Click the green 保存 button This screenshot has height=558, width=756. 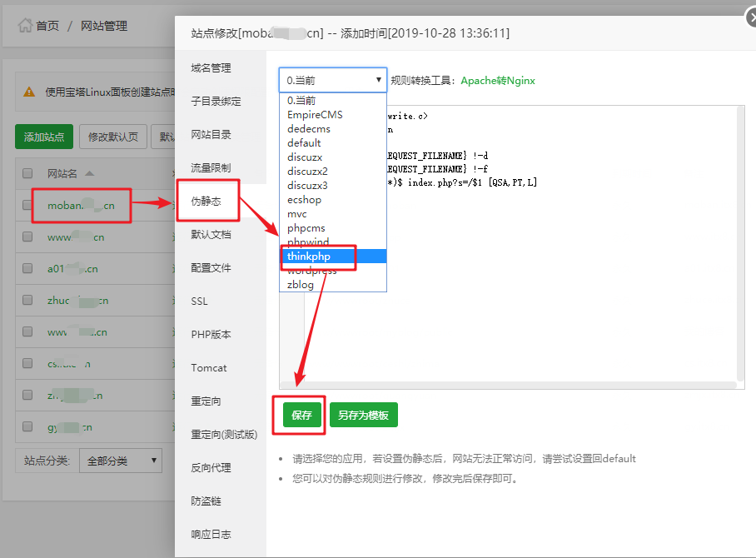[302, 415]
